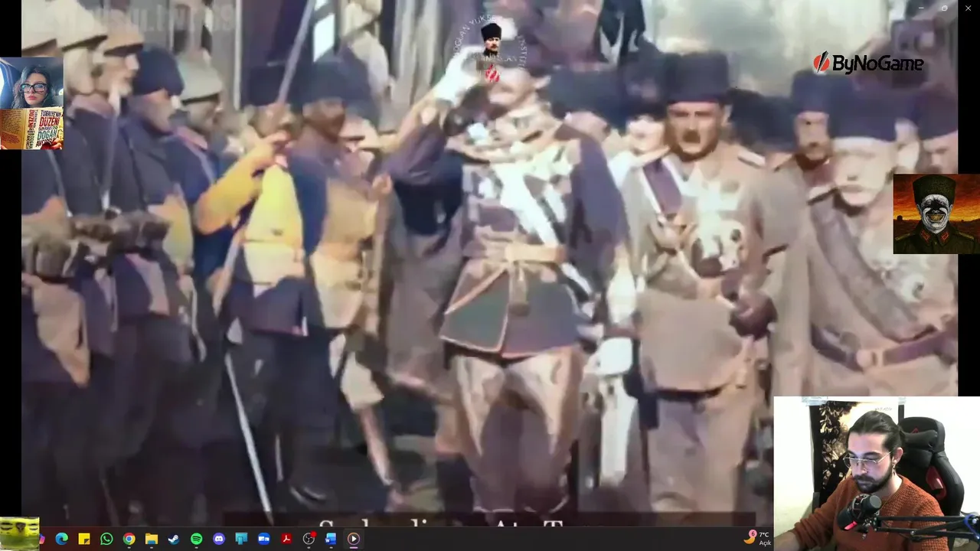Click the green bird avatar thumbnail
This screenshot has width=980, height=551.
click(x=20, y=533)
